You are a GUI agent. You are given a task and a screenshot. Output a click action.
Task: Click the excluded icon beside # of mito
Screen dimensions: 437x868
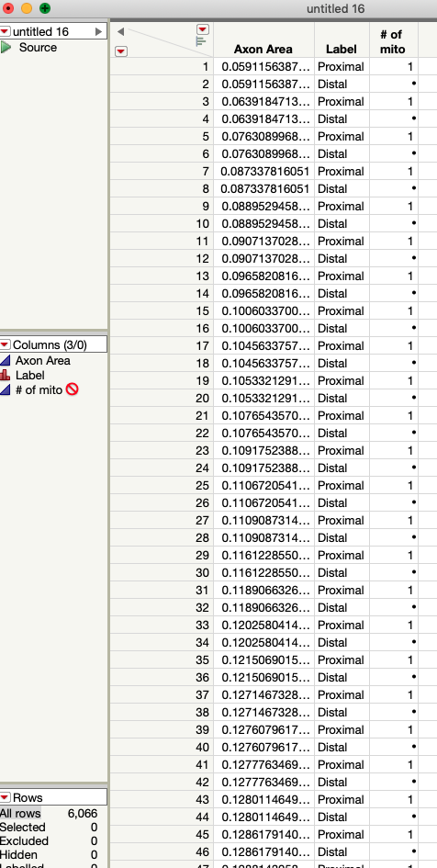coord(72,389)
